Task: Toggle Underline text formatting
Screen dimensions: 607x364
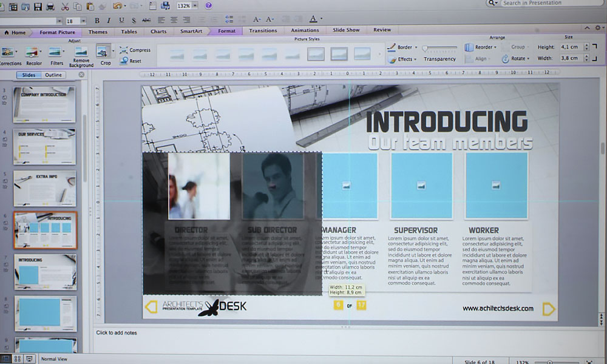Action: pos(121,20)
